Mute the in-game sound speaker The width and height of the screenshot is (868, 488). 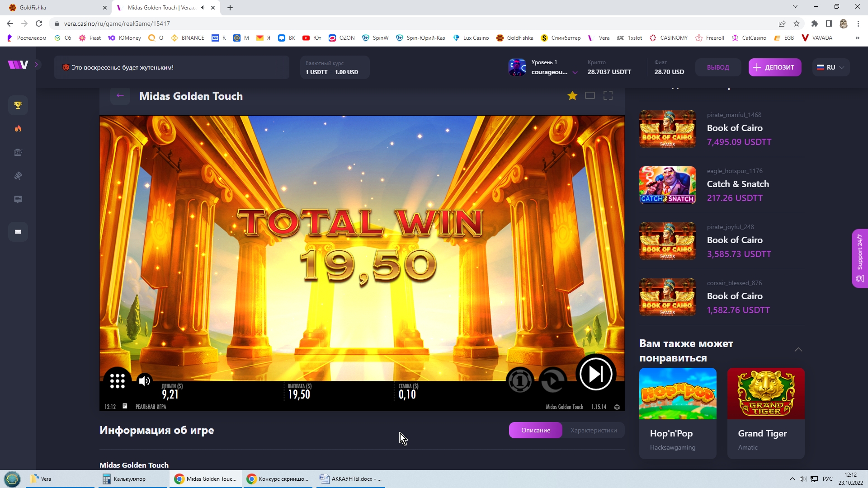pyautogui.click(x=145, y=381)
